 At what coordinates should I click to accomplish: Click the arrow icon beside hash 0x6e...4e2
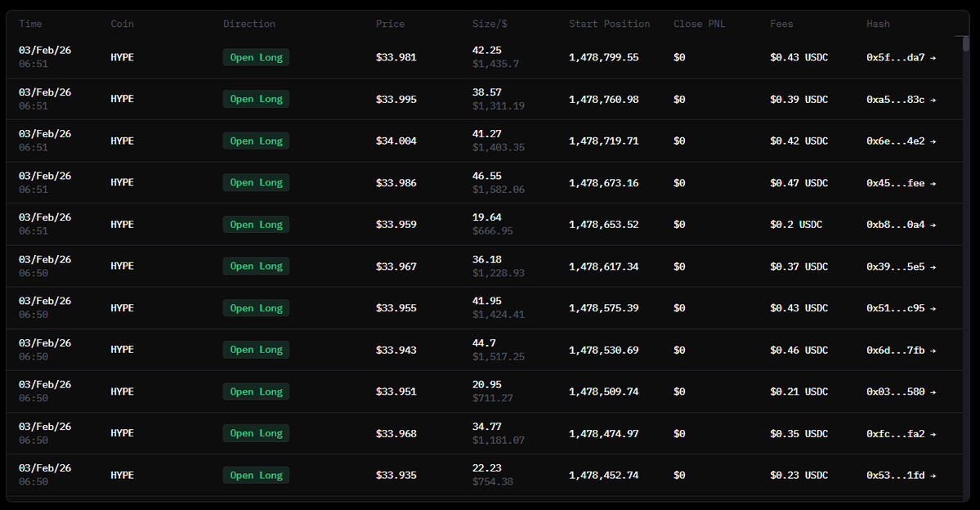(x=933, y=141)
